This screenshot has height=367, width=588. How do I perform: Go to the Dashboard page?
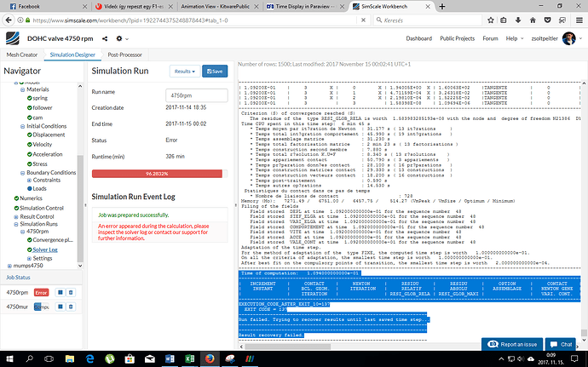tap(419, 38)
